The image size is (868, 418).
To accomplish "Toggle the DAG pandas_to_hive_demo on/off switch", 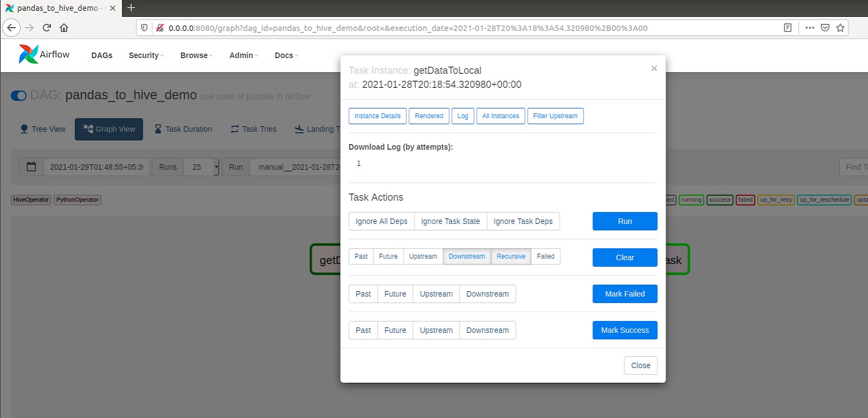I will coord(18,96).
